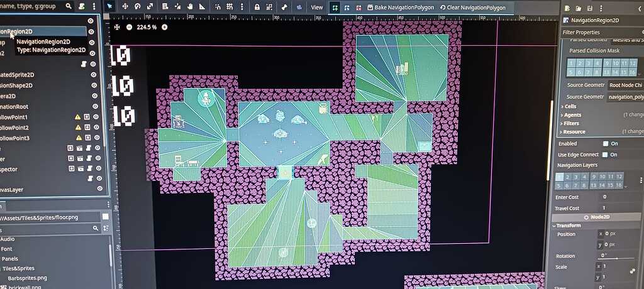Screen dimensions: 644x289
Task: Open the View menu in viewport toolbar
Action: coord(317,8)
